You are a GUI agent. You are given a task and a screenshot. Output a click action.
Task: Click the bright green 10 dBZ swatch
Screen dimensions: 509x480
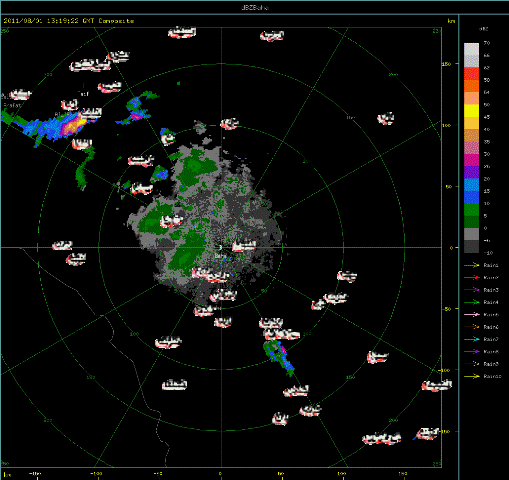point(471,210)
